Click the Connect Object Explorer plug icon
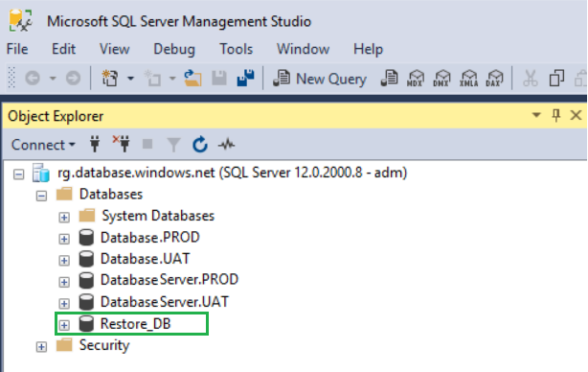 pos(95,144)
